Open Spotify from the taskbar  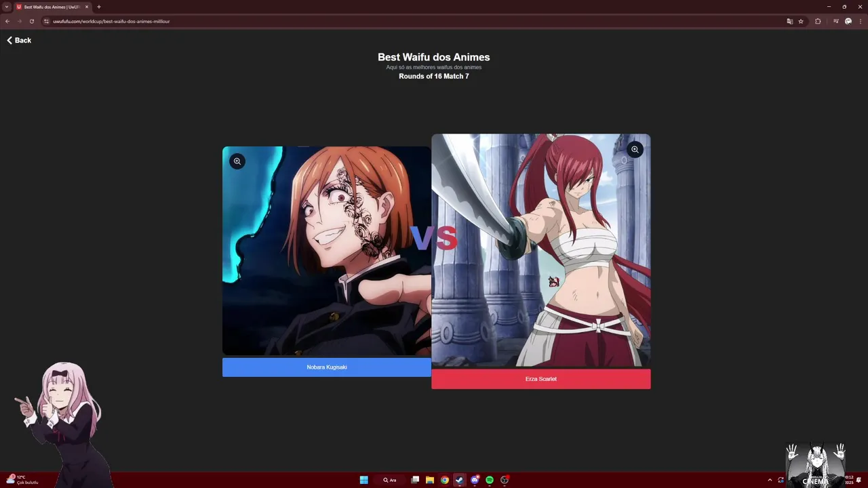490,480
